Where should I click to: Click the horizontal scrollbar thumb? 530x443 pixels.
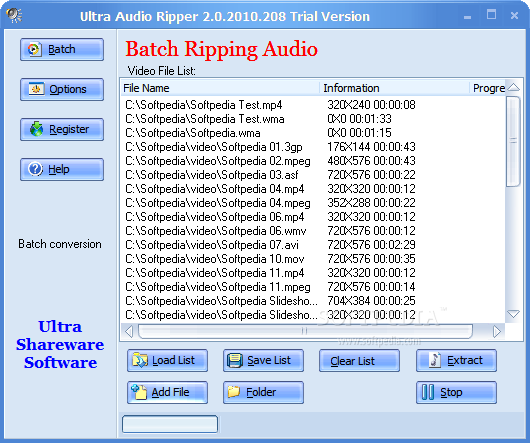click(305, 331)
